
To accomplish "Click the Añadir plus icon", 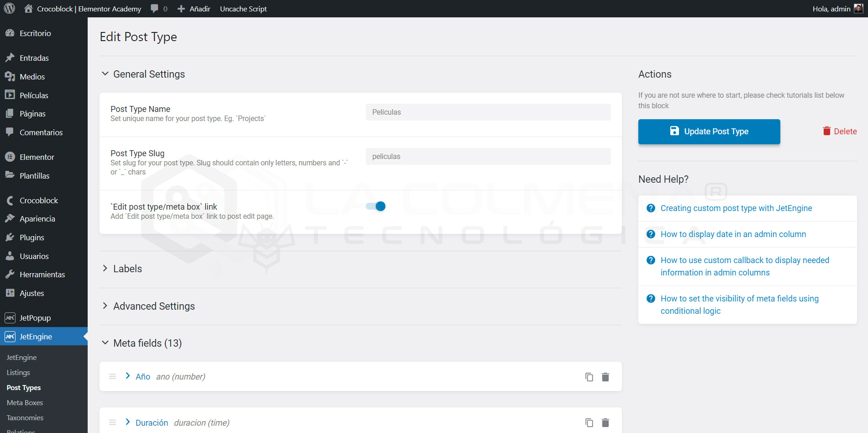I will tap(182, 8).
